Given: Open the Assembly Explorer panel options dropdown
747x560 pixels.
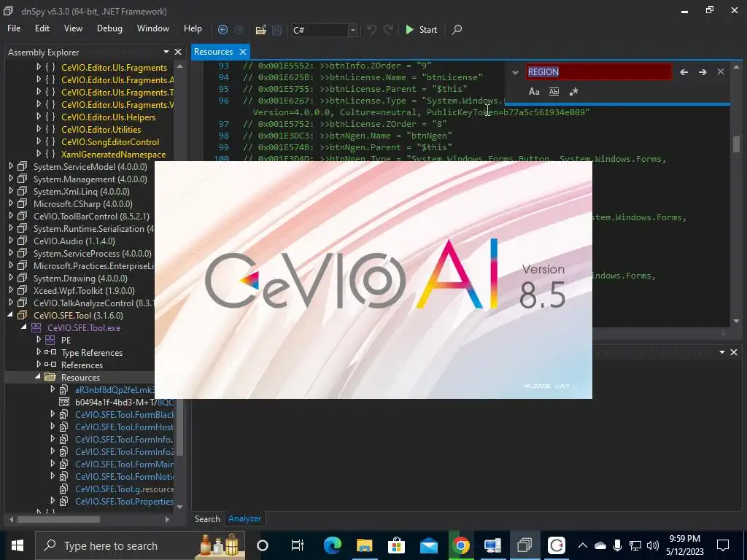Looking at the screenshot, I should pos(166,52).
